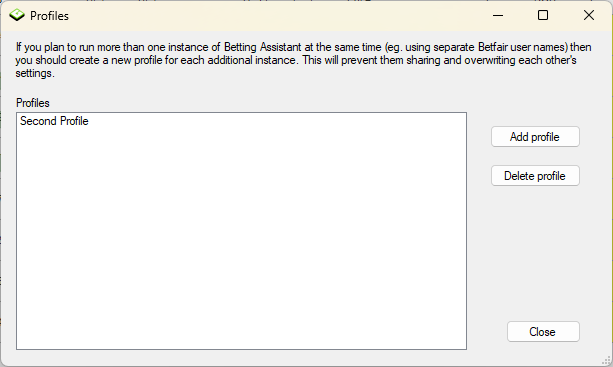
Task: Click the word settings ending the description
Action: click(x=34, y=73)
